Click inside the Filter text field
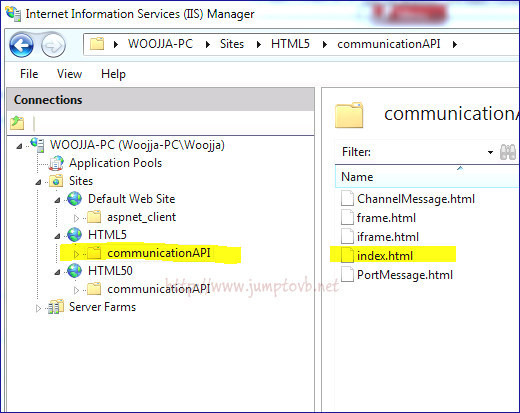Viewport: 520px width, 413px height. pyautogui.click(x=430, y=152)
